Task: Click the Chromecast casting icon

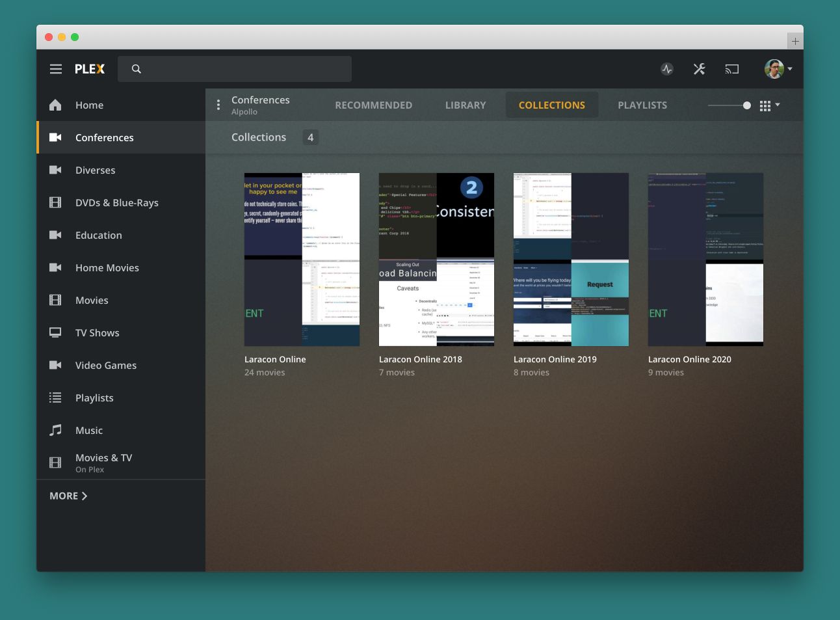Action: coord(732,68)
